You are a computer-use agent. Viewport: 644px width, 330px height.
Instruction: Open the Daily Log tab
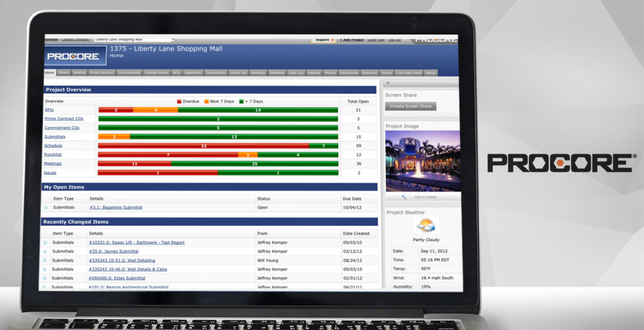click(x=296, y=73)
